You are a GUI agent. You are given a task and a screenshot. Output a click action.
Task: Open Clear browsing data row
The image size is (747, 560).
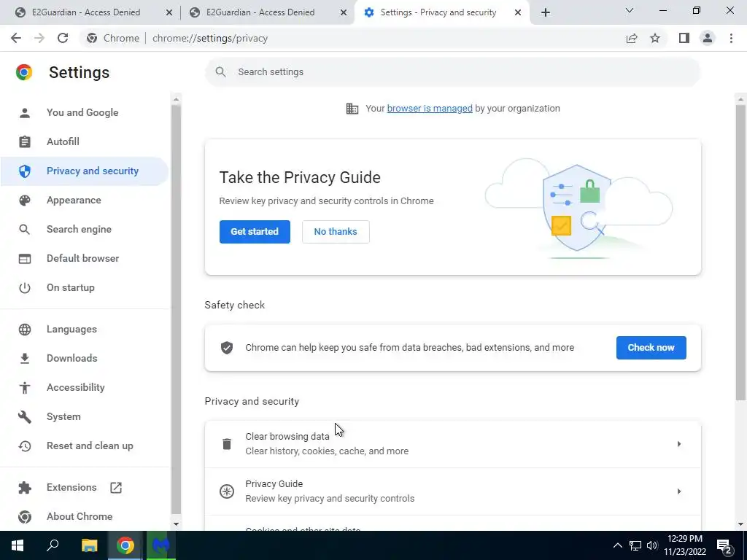pos(452,444)
